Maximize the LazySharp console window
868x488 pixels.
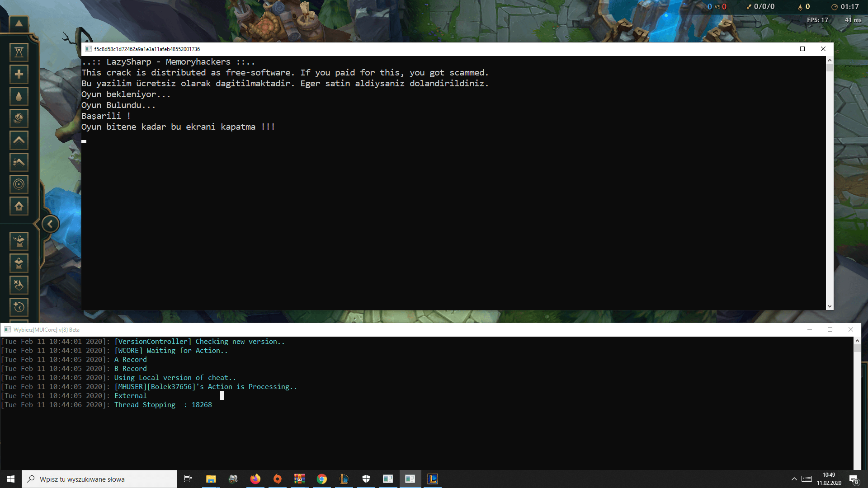pos(802,49)
